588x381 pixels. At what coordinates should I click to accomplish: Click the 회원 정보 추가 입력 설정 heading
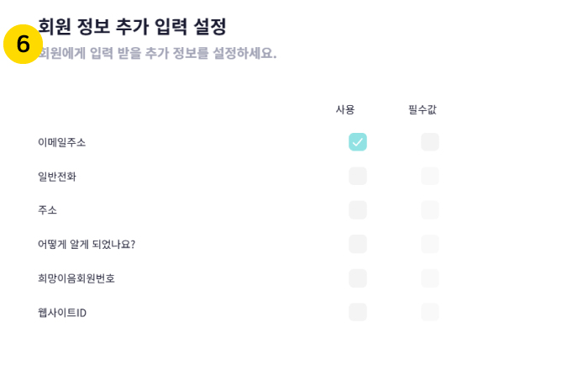click(133, 26)
